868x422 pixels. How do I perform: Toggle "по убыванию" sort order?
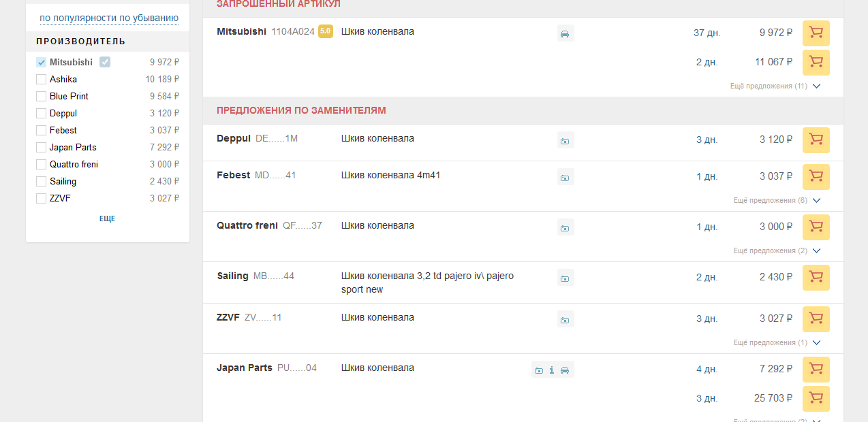click(149, 18)
